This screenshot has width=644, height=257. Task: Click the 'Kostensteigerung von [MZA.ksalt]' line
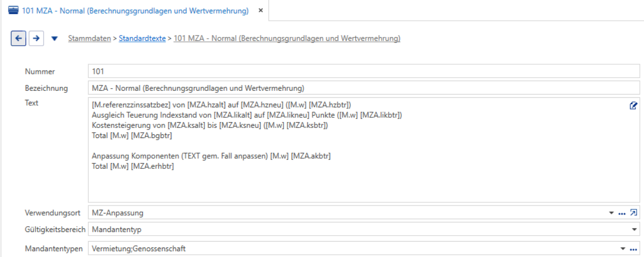point(210,125)
